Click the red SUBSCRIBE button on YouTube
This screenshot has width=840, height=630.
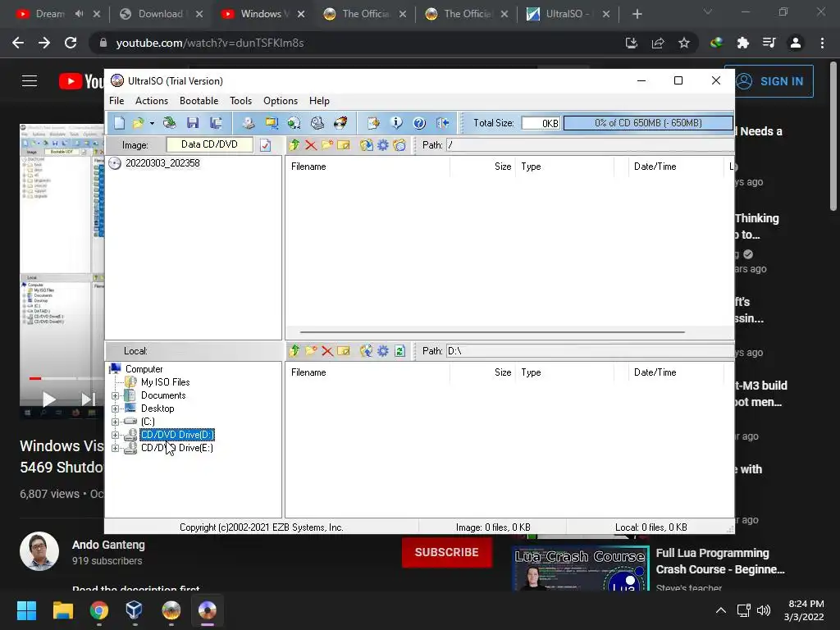click(447, 552)
